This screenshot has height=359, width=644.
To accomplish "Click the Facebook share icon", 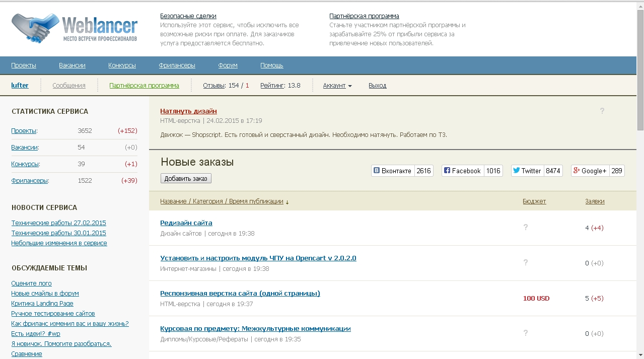I will point(447,171).
